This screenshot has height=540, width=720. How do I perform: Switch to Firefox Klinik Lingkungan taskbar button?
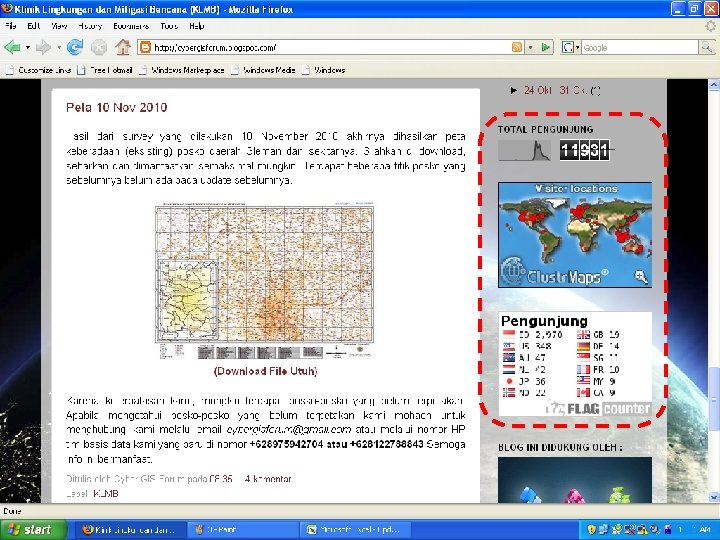pyautogui.click(x=130, y=530)
